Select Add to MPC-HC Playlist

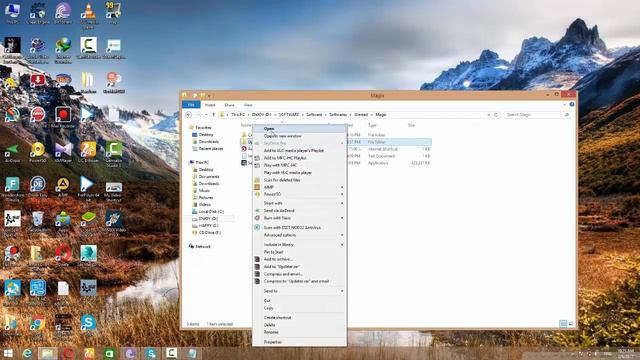[x=300, y=158]
